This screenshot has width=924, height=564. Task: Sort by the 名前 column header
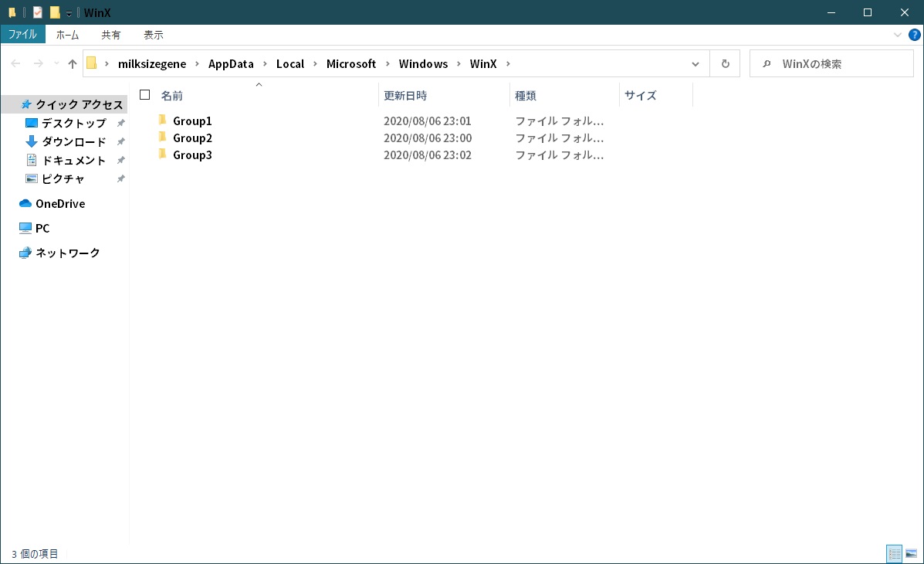172,95
